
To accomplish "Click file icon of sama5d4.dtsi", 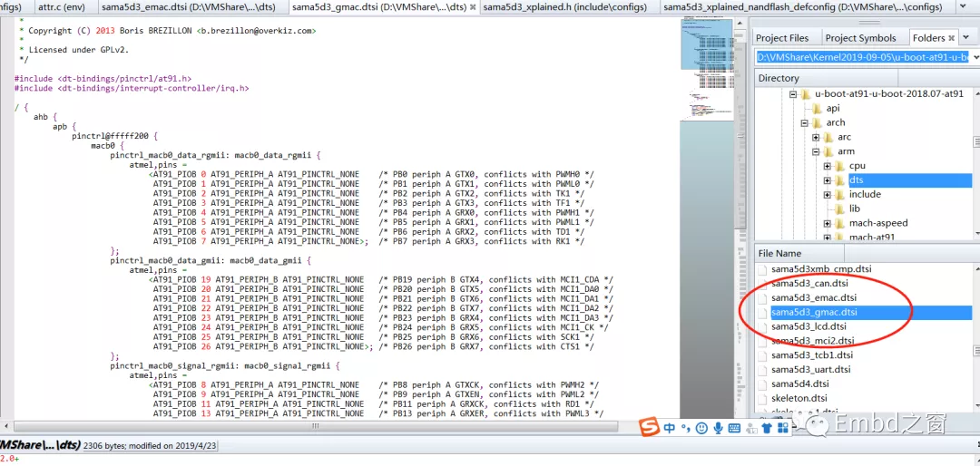I will coord(762,384).
